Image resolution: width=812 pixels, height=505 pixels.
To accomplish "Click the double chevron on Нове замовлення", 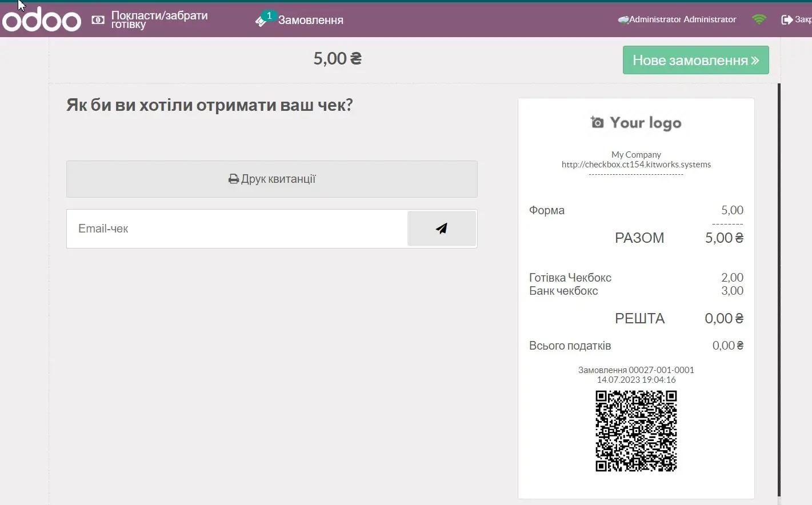I will click(755, 60).
